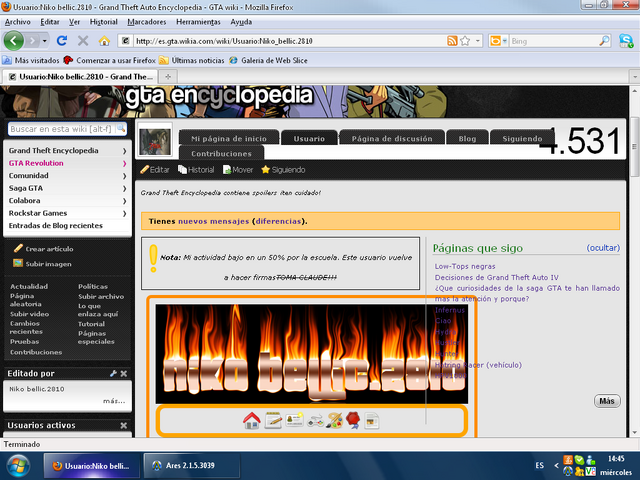Expand Rockstar Games sidebar menu
The height and width of the screenshot is (480, 640).
124,213
